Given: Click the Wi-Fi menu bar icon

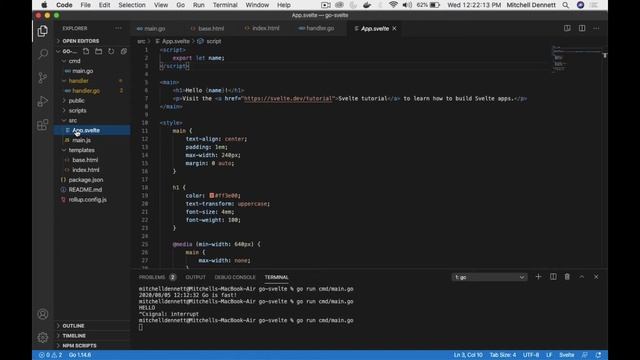Looking at the screenshot, I should point(393,5).
